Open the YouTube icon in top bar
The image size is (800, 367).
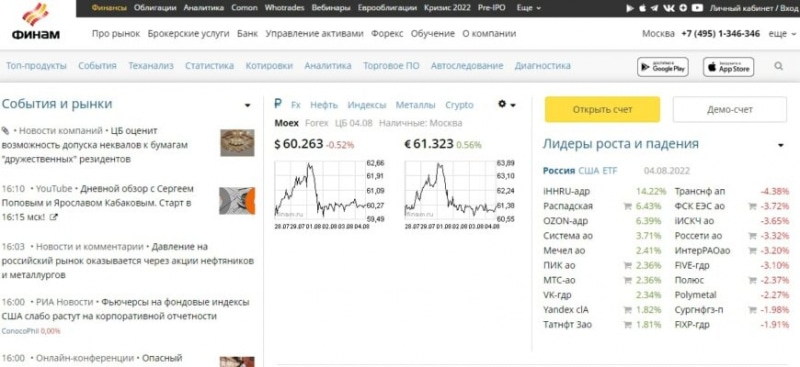coord(697,8)
